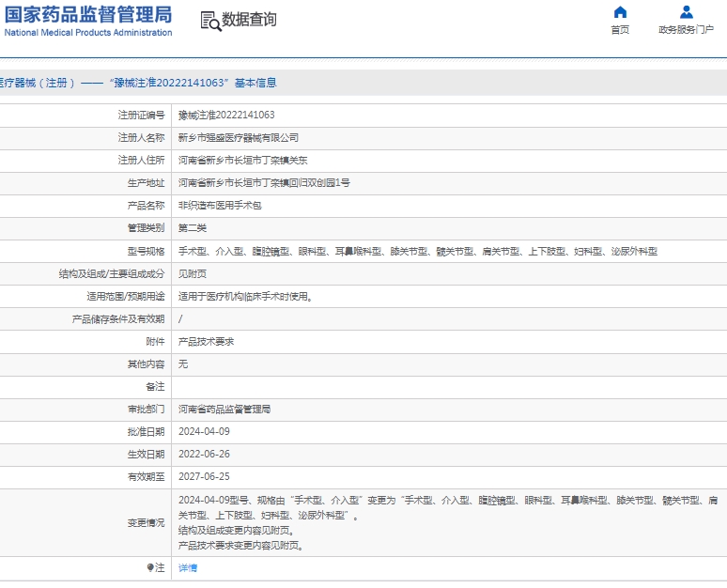The image size is (727, 588).
Task: Click the 适用范围/预期用途 label
Action: pos(125,296)
